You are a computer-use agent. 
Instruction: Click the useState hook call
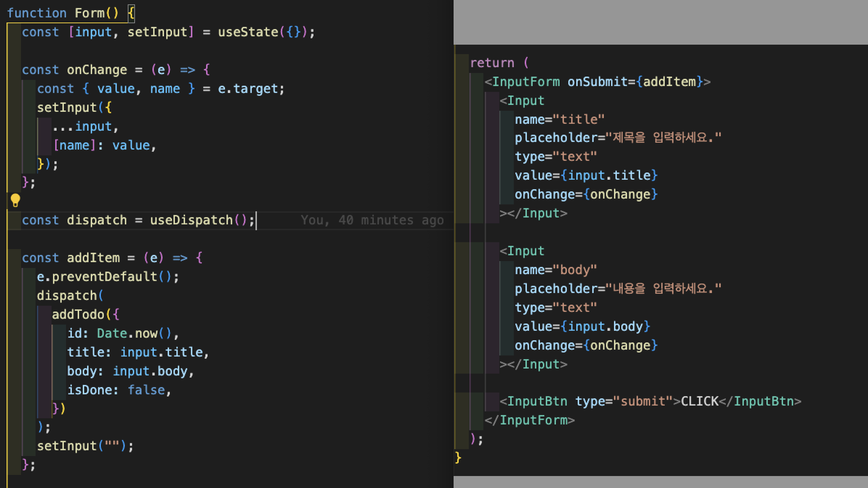(x=248, y=32)
